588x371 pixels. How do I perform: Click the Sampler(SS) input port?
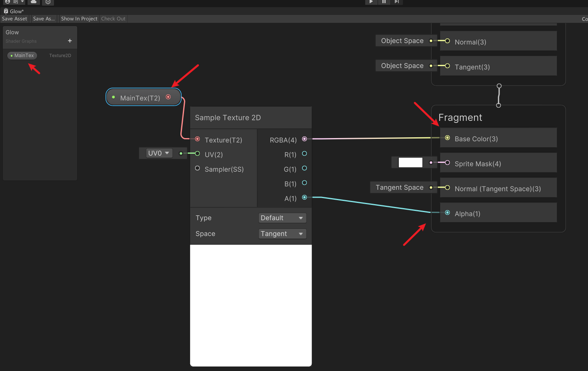click(197, 168)
